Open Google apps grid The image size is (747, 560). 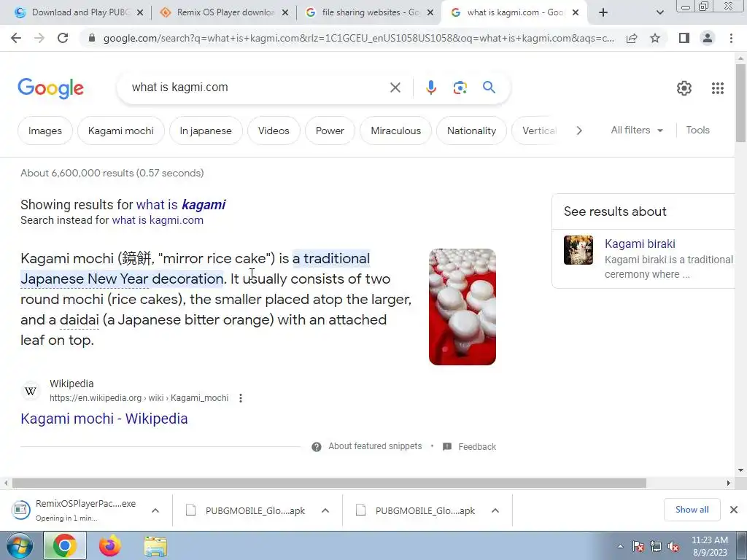(718, 88)
